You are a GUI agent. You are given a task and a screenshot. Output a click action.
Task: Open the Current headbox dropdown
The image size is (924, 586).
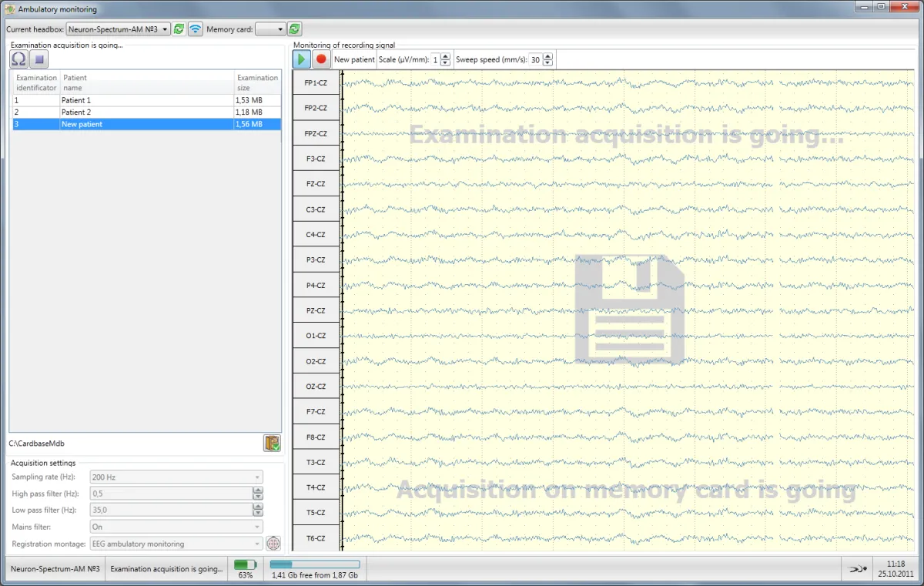(119, 29)
